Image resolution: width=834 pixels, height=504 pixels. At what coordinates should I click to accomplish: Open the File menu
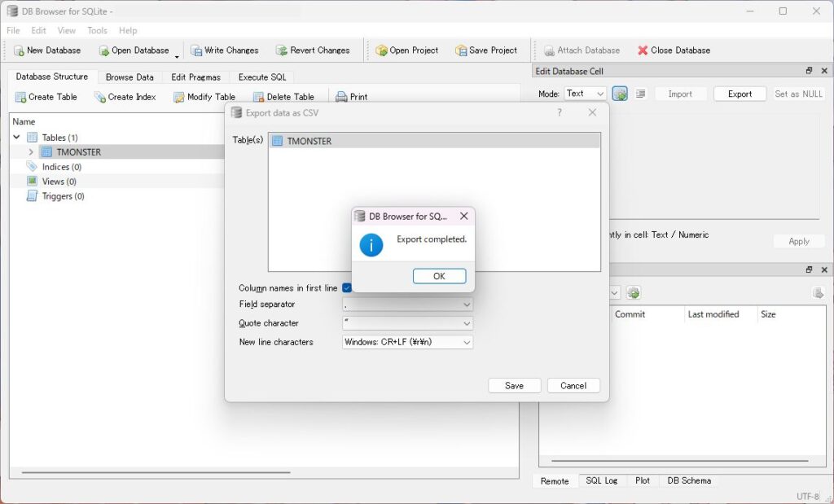[x=13, y=31]
